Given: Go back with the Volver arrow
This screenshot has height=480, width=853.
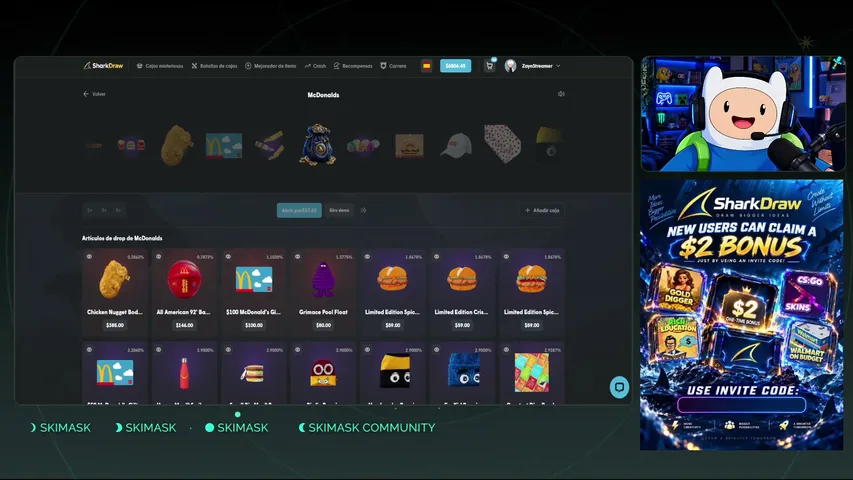Looking at the screenshot, I should (x=94, y=94).
